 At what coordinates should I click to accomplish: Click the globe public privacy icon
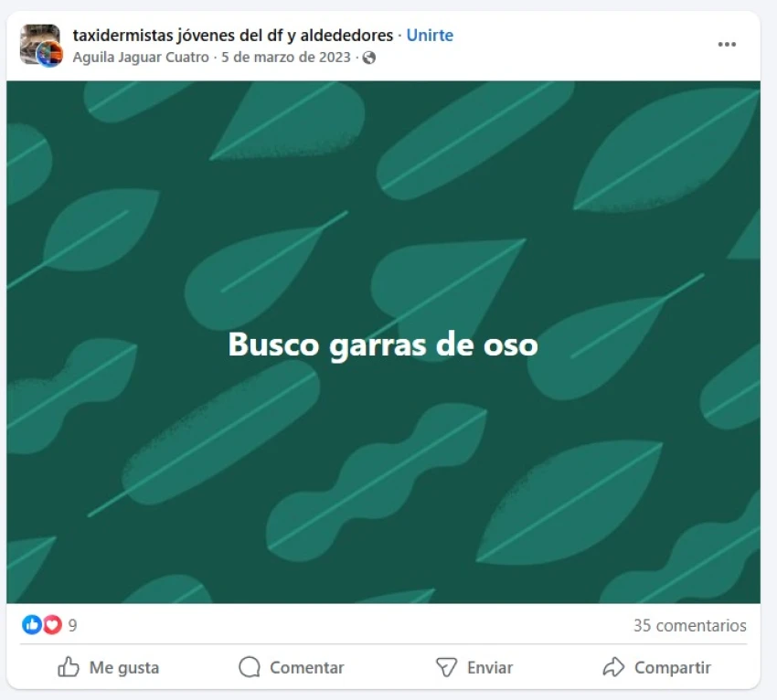[368, 58]
